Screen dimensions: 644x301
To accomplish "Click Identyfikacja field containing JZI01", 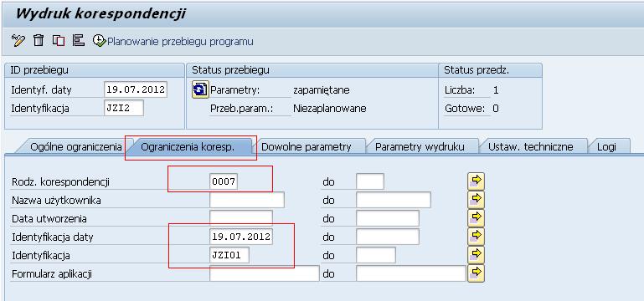I will [229, 256].
